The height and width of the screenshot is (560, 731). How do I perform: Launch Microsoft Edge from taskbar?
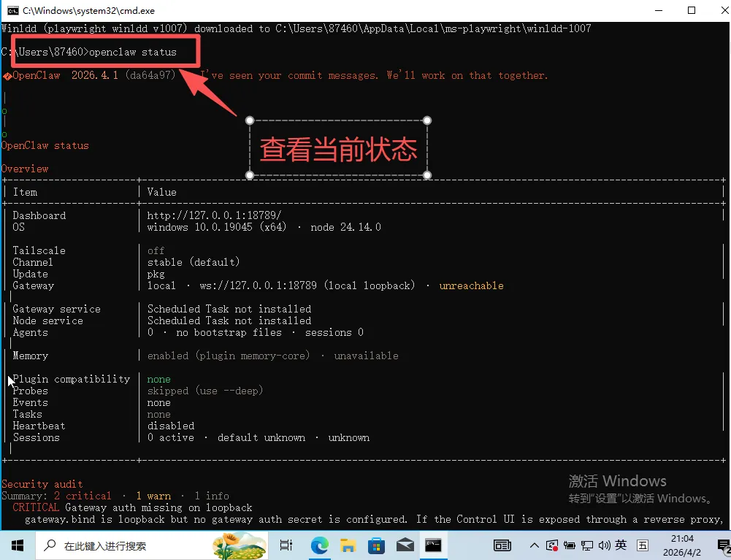click(319, 545)
